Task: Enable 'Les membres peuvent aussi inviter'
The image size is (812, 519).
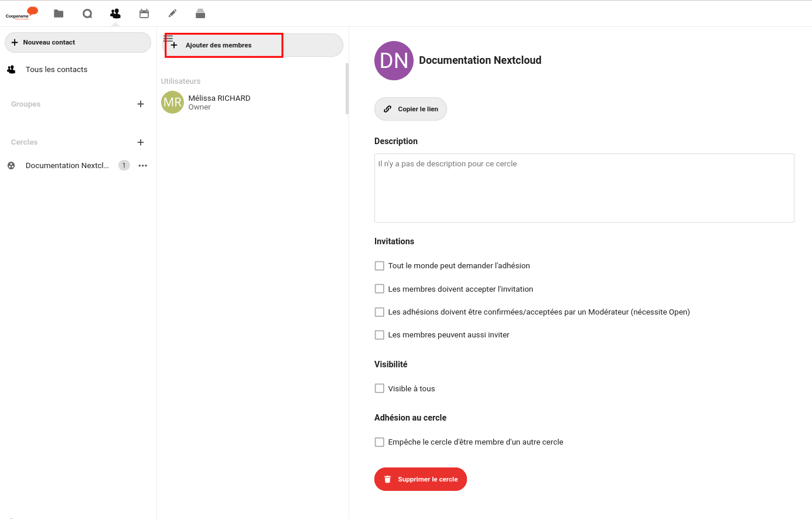Action: (x=380, y=335)
